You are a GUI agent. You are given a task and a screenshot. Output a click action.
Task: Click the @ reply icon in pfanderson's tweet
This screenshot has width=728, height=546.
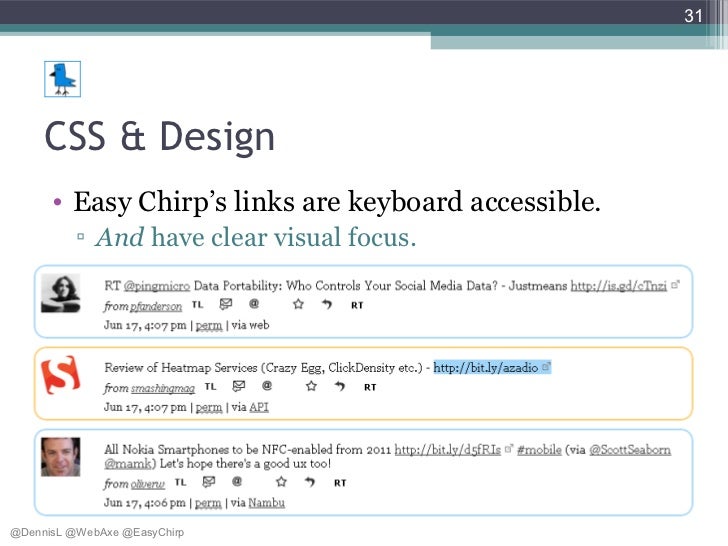click(x=254, y=304)
